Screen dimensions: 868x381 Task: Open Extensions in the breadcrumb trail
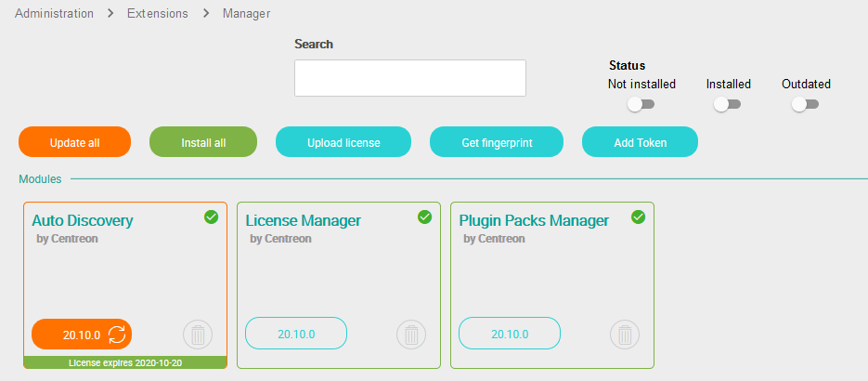tap(157, 14)
